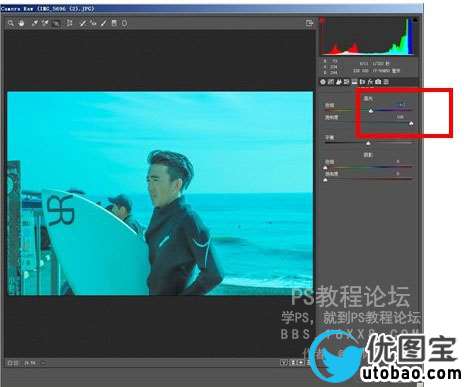This screenshot has height=387, width=464.
Task: Click the Shadows Hue value field
Action: click(x=398, y=162)
